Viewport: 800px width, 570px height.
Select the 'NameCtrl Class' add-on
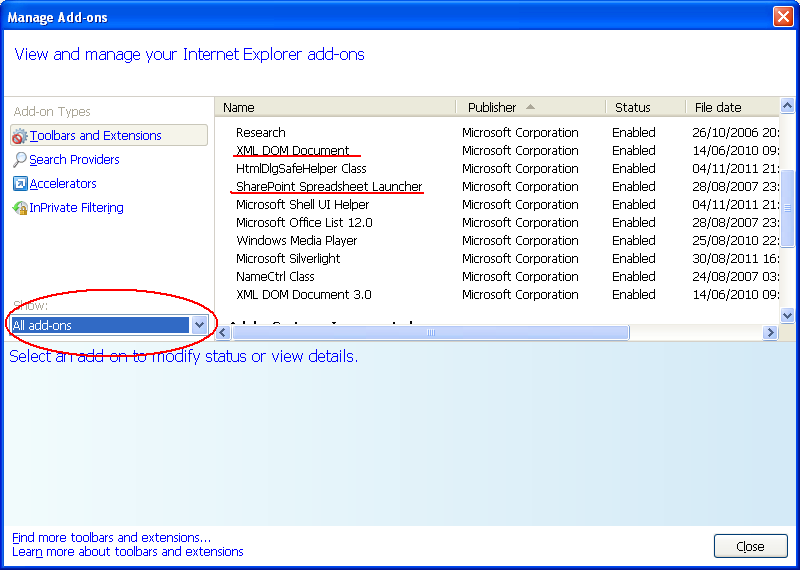point(275,277)
